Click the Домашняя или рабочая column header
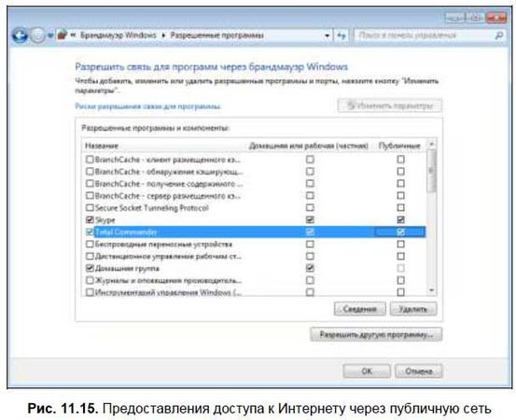This screenshot has height=420, width=516. [308, 146]
